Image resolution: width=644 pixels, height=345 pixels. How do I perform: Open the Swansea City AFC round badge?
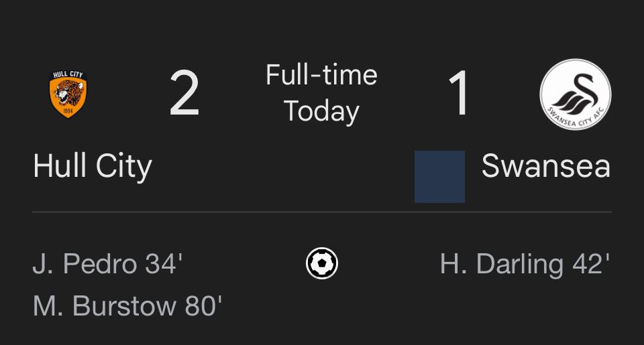pyautogui.click(x=575, y=94)
